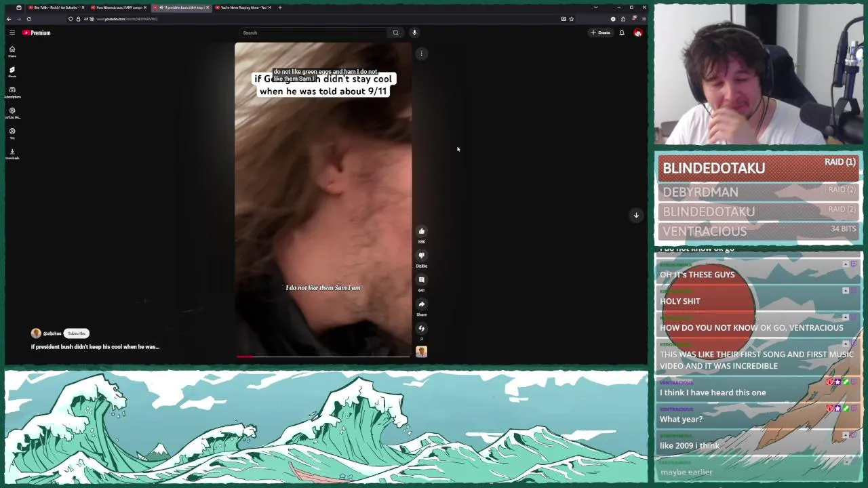Expand the Short title if president bush
Screen dimensions: 868x488
95,347
